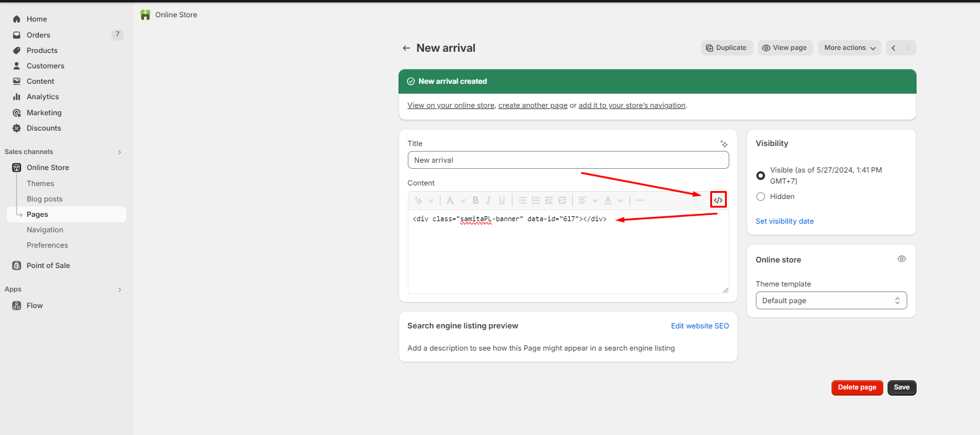Click into the Title input field
The width and height of the screenshot is (980, 435).
(x=567, y=160)
